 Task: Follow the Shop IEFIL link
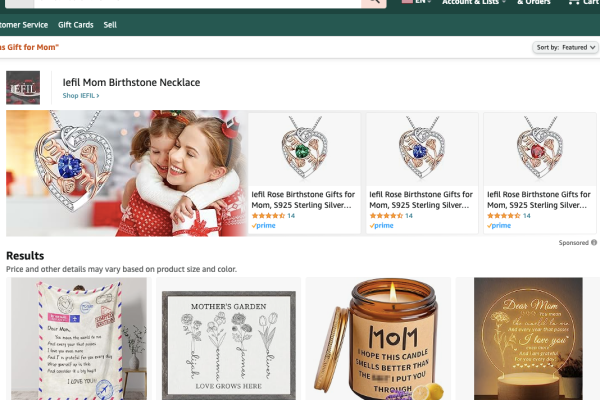[81, 96]
